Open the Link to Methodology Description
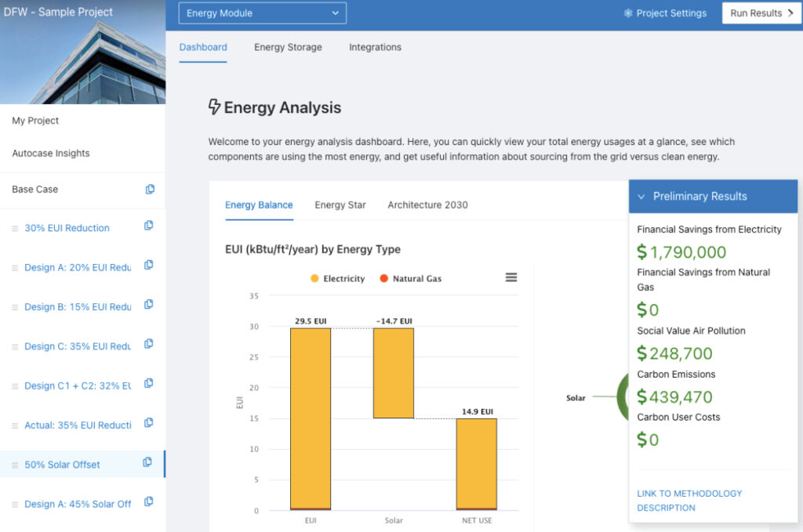The height and width of the screenshot is (532, 803). (689, 498)
